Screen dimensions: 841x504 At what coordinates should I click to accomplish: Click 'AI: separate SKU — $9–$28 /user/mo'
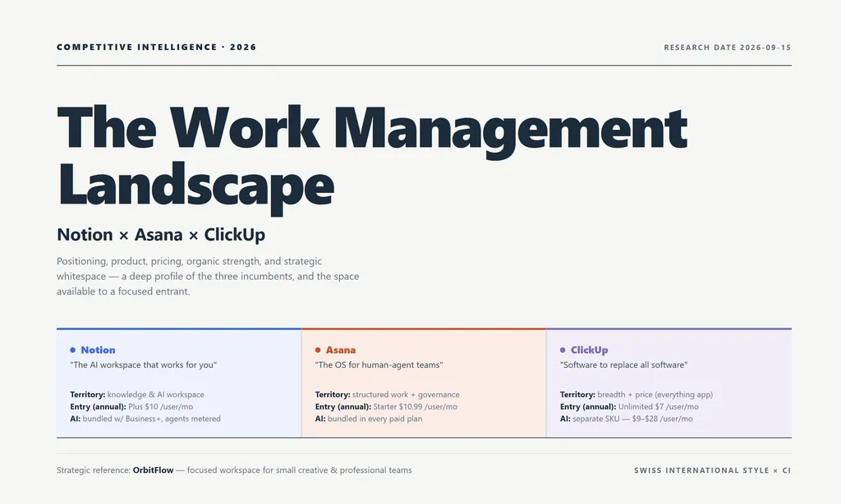pyautogui.click(x=626, y=419)
